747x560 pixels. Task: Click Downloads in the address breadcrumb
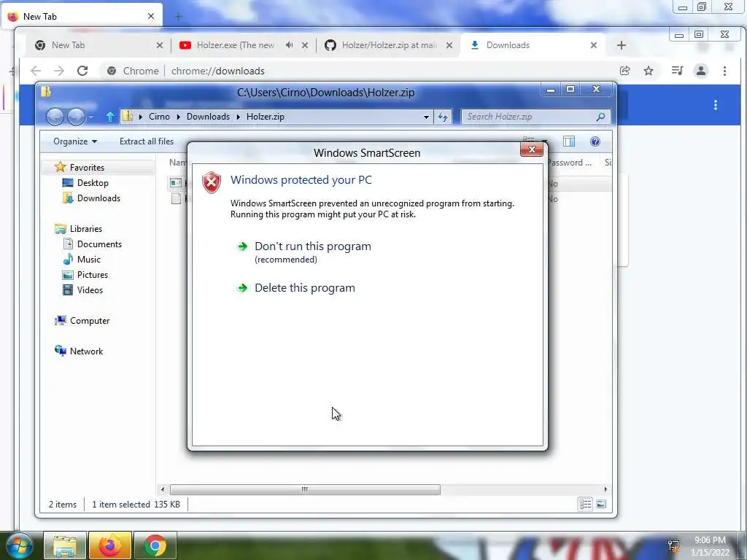208,117
